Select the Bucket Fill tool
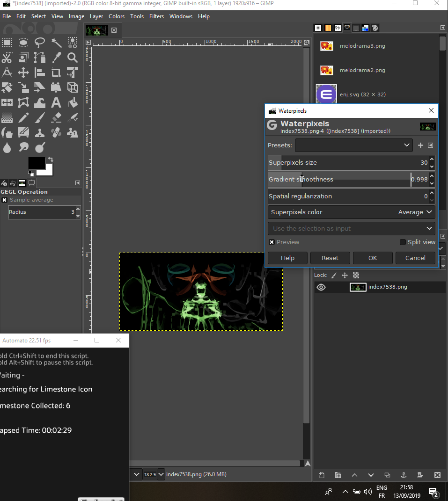Viewport: 448px width, 501px height. [x=73, y=102]
